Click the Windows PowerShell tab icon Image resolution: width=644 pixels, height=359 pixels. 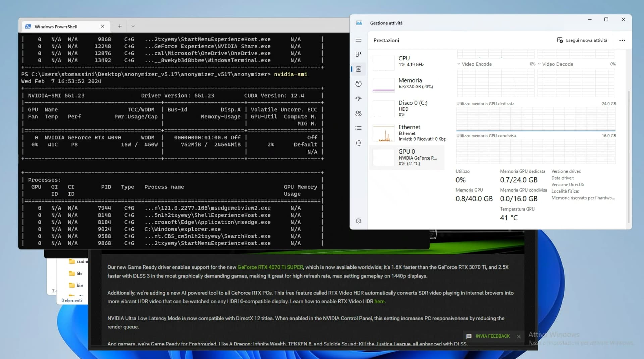pyautogui.click(x=28, y=26)
